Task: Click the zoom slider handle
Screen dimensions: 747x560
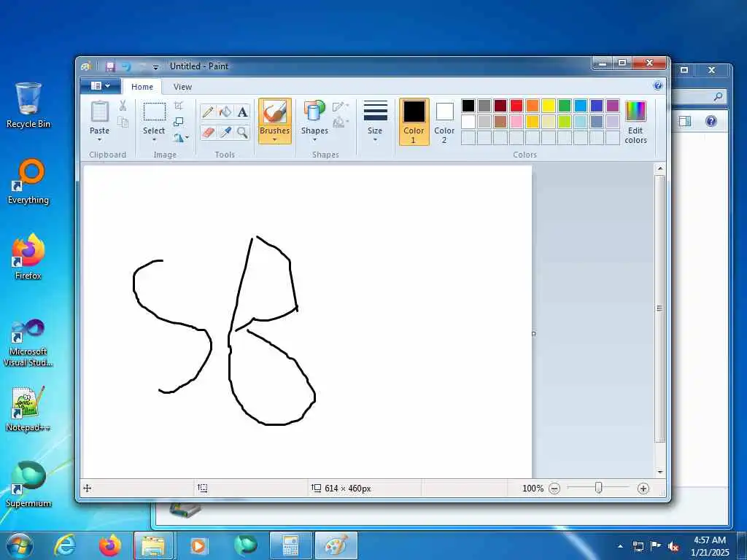Action: [x=598, y=488]
